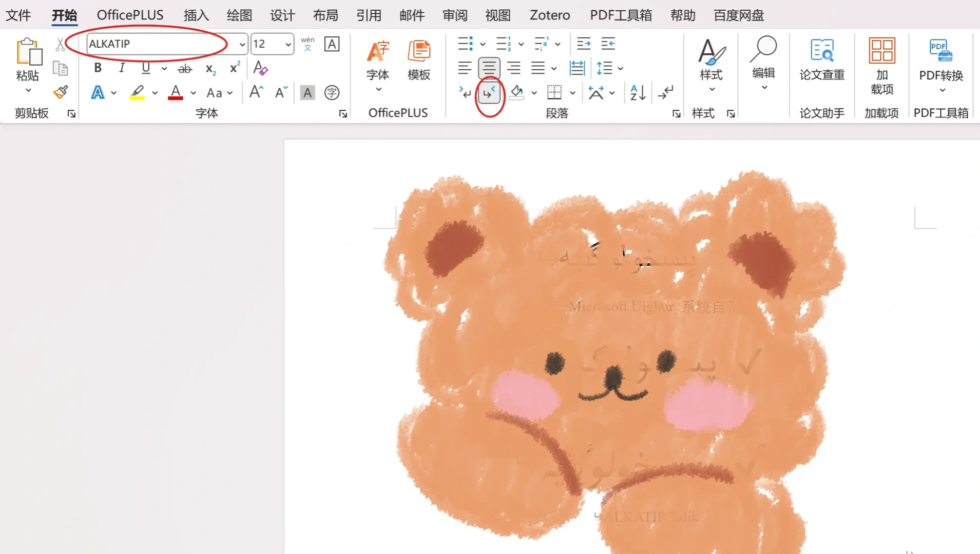Click the multilevel list icon
This screenshot has width=980, height=554.
542,44
